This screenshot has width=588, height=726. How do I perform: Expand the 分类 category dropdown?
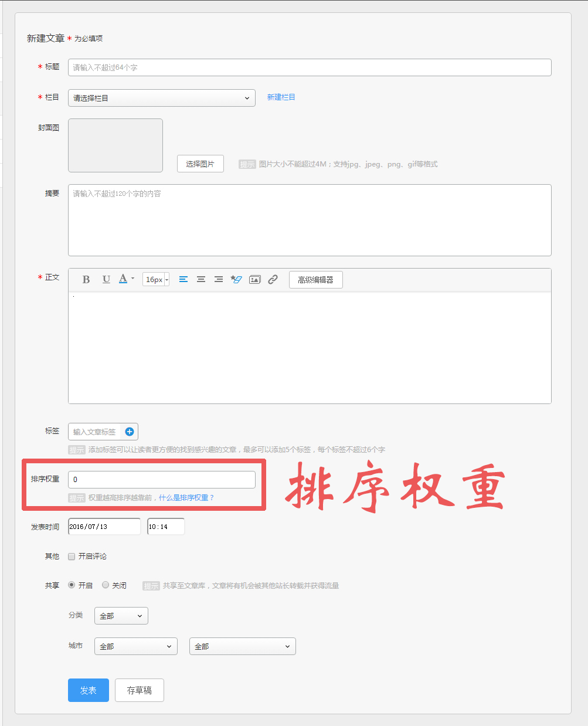121,616
